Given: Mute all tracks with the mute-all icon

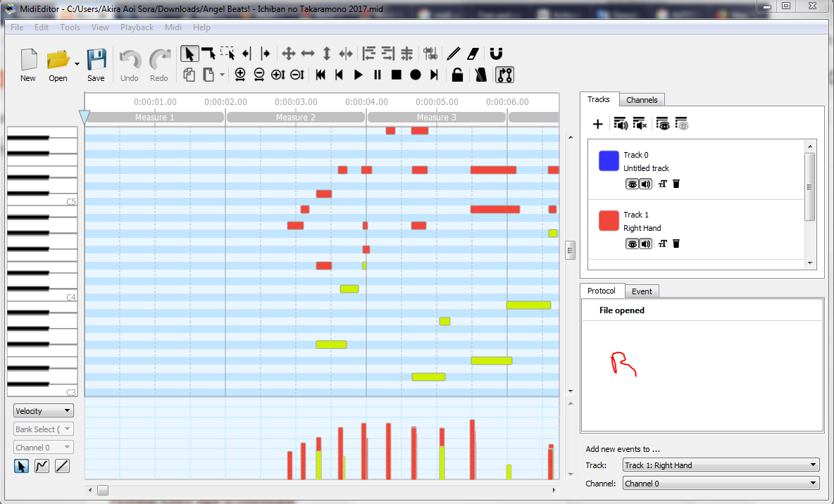Looking at the screenshot, I should click(640, 123).
